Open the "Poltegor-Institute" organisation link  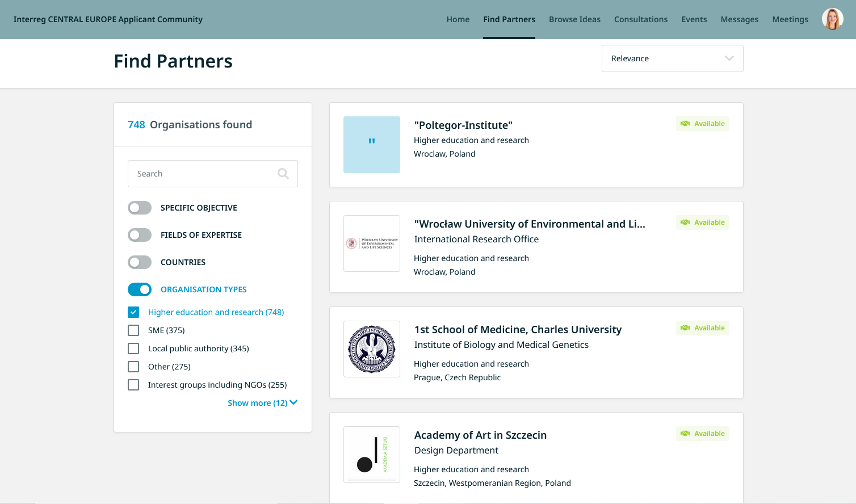click(463, 125)
